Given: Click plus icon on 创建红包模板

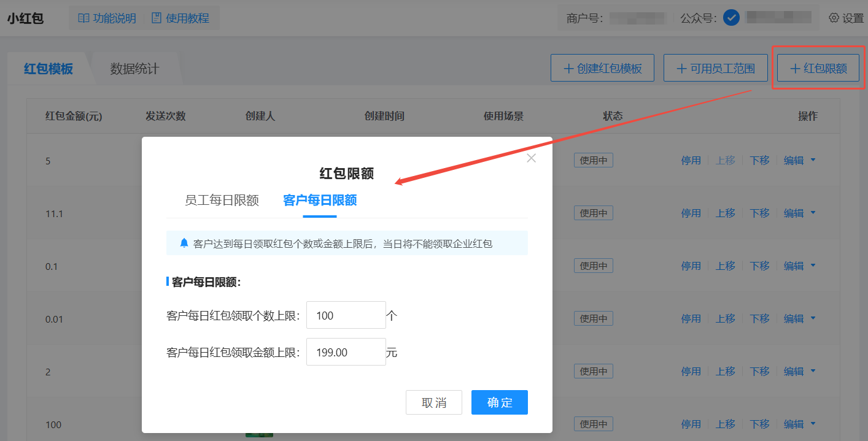Looking at the screenshot, I should 568,68.
